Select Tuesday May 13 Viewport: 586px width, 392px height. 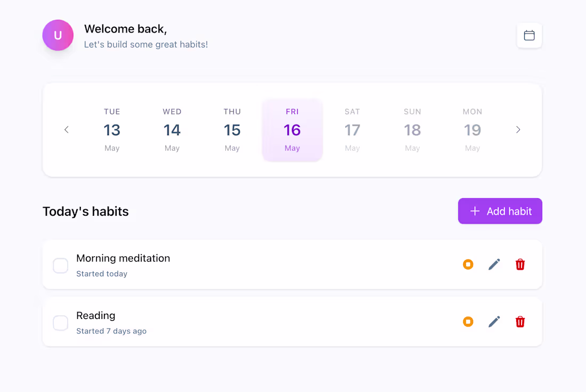(112, 129)
